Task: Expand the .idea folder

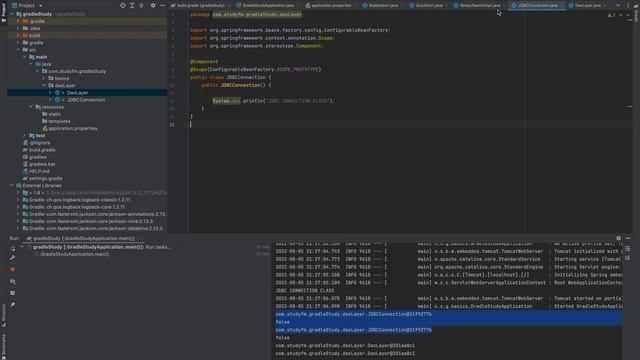Action: pyautogui.click(x=18, y=28)
